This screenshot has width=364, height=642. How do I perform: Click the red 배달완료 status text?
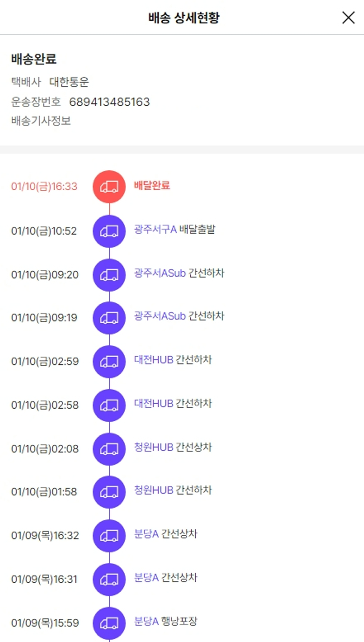point(152,185)
